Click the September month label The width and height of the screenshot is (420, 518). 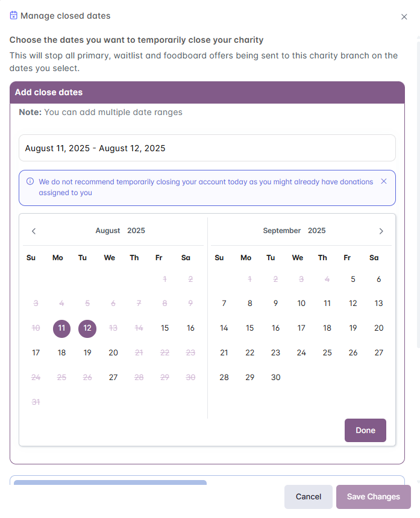coord(282,231)
